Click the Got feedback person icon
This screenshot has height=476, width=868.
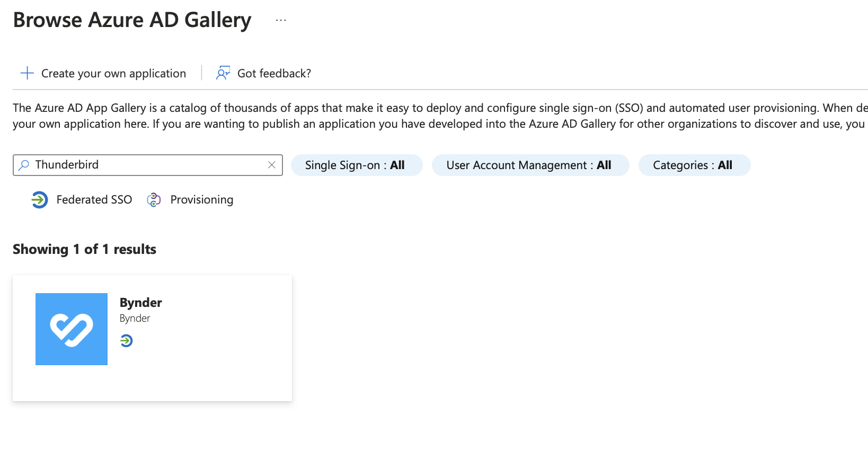[x=223, y=73]
